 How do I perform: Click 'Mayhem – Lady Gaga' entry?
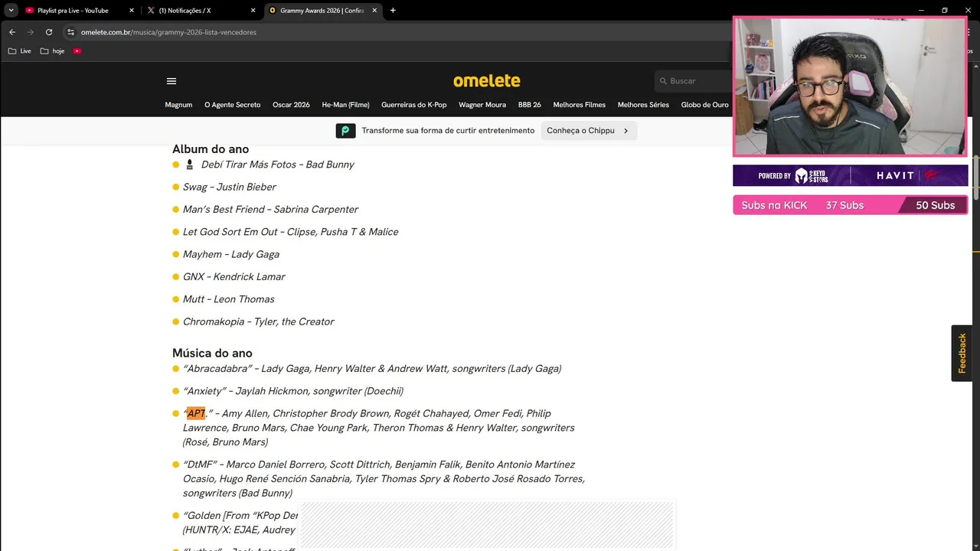pos(231,254)
